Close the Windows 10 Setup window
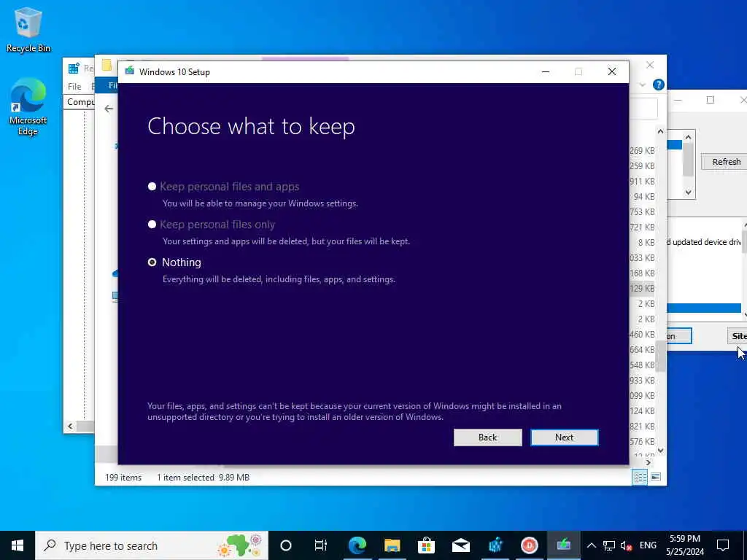Image resolution: width=747 pixels, height=560 pixels. click(612, 72)
